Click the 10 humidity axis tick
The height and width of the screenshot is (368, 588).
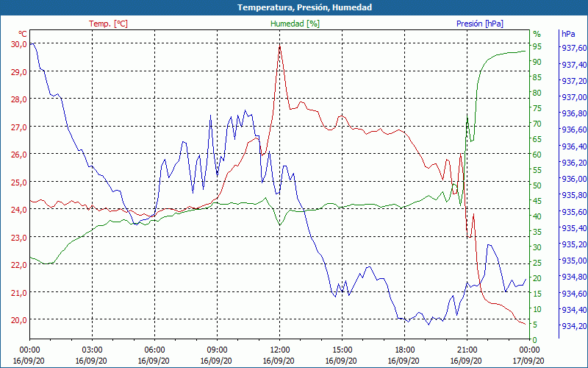tap(537, 309)
